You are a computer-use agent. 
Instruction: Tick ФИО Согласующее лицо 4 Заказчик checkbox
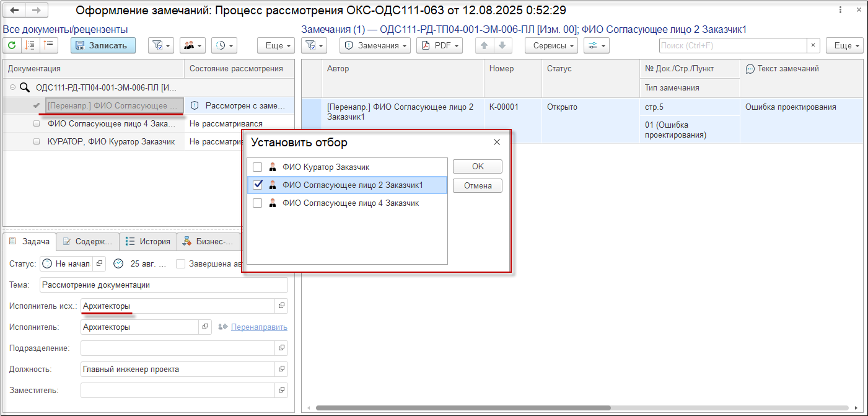click(258, 203)
